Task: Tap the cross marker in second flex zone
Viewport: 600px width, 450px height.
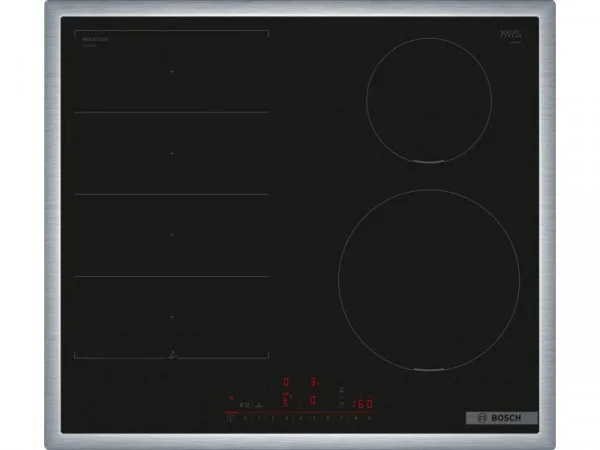Action: [x=172, y=154]
